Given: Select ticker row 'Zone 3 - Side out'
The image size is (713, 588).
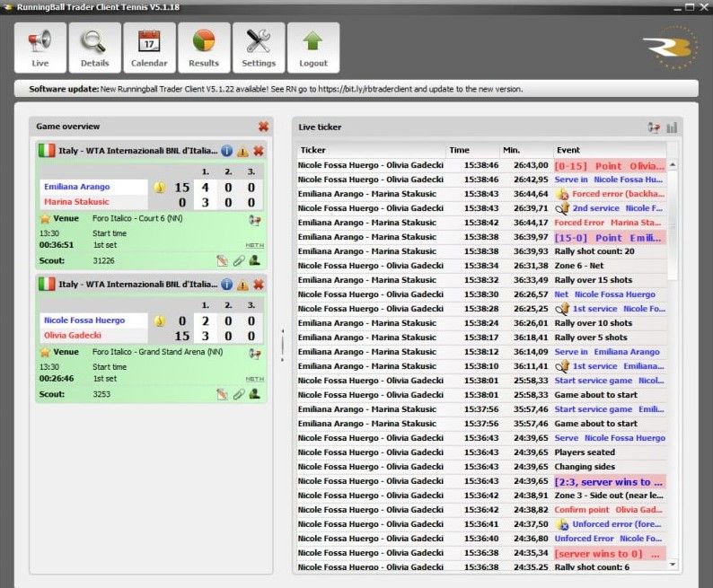Looking at the screenshot, I should point(481,496).
